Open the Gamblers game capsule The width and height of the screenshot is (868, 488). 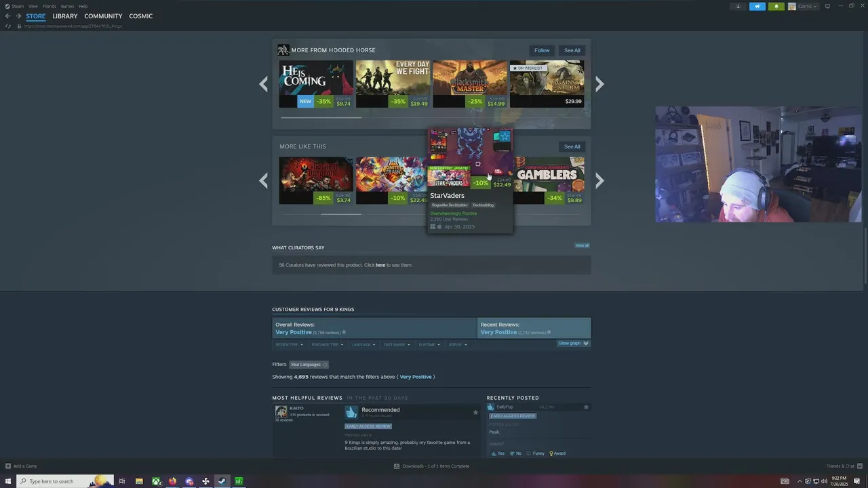(x=549, y=180)
